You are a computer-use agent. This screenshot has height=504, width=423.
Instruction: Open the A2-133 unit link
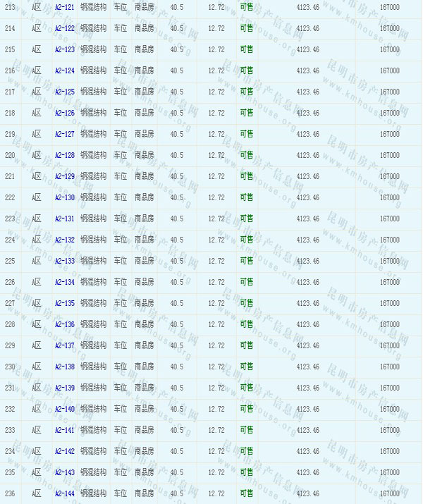click(64, 261)
